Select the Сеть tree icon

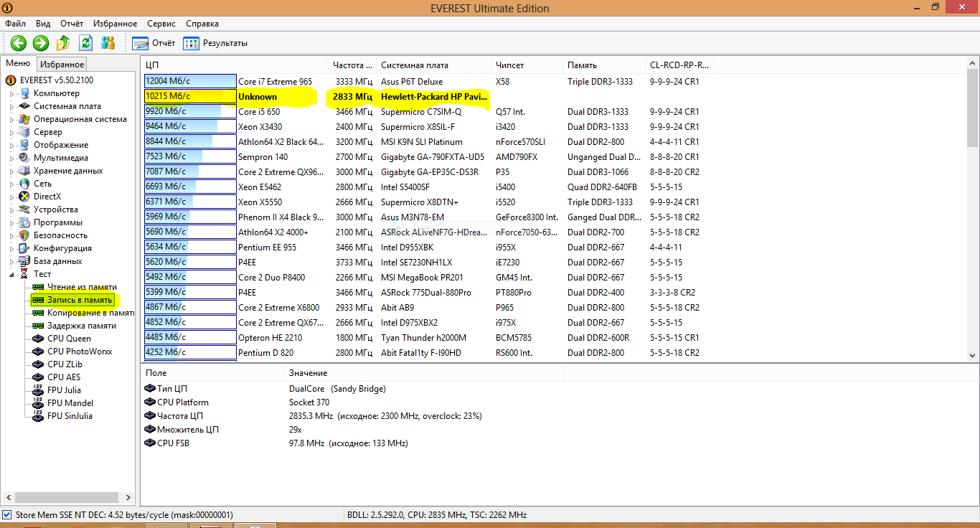click(x=25, y=184)
